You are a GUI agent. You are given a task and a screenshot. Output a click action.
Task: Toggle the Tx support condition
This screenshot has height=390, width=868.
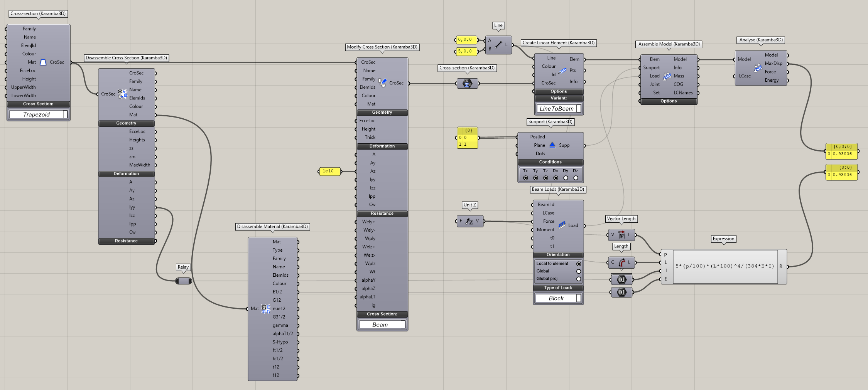pos(525,178)
